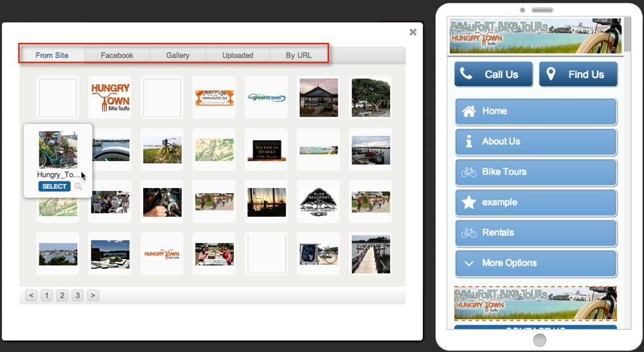Select the bicycle in grass thumbnail
644x352 pixels.
coord(162,150)
